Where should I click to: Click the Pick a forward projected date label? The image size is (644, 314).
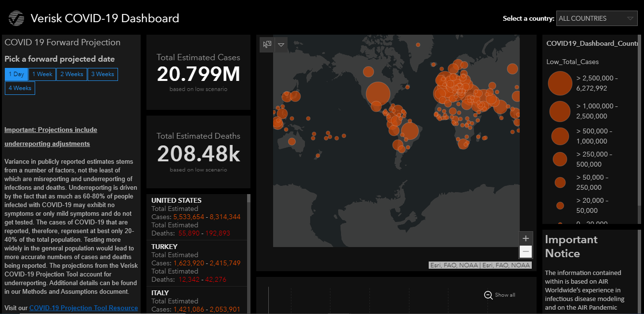[60, 59]
